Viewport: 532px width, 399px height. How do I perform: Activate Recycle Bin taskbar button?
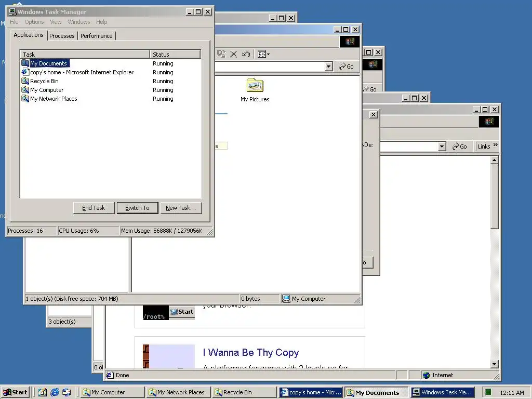click(245, 392)
